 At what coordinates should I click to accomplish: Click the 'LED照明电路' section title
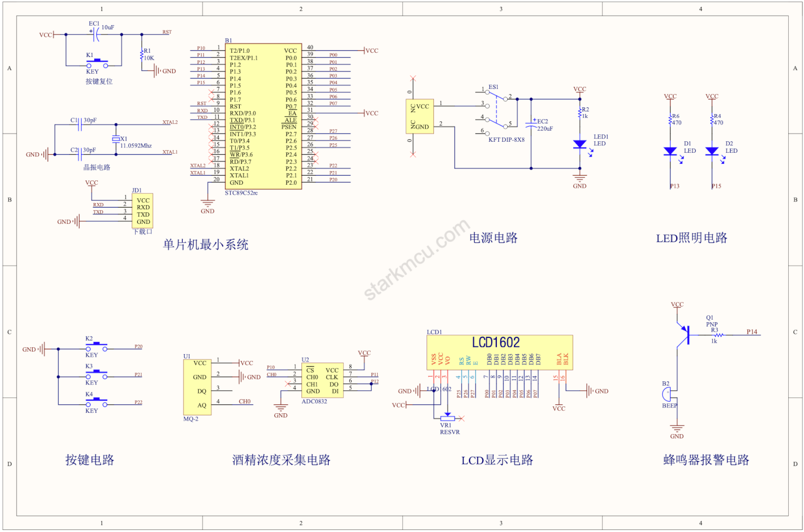click(x=692, y=238)
